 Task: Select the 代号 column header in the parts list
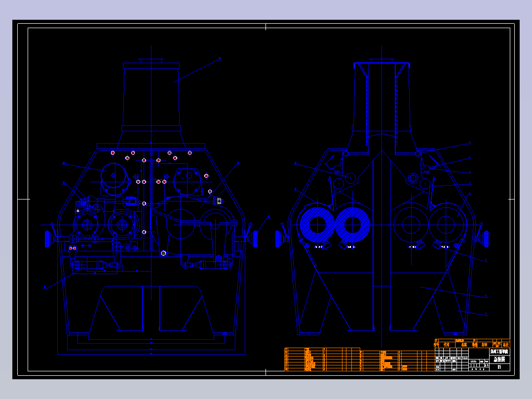click(447, 345)
